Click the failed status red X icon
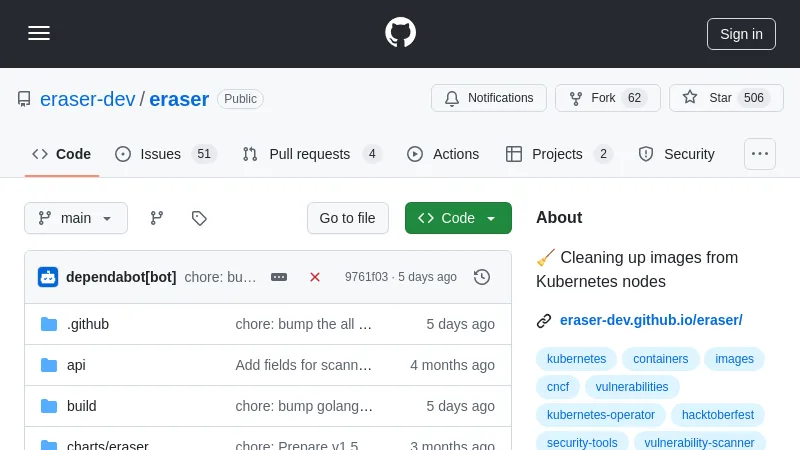The height and width of the screenshot is (450, 800). click(x=315, y=277)
